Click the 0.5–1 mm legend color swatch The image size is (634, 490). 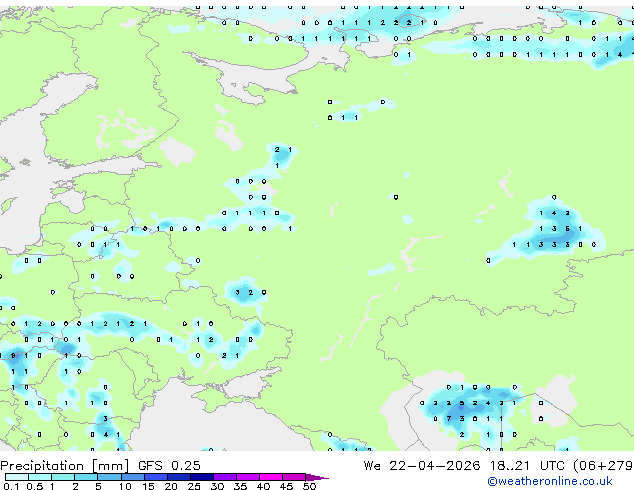point(40,477)
